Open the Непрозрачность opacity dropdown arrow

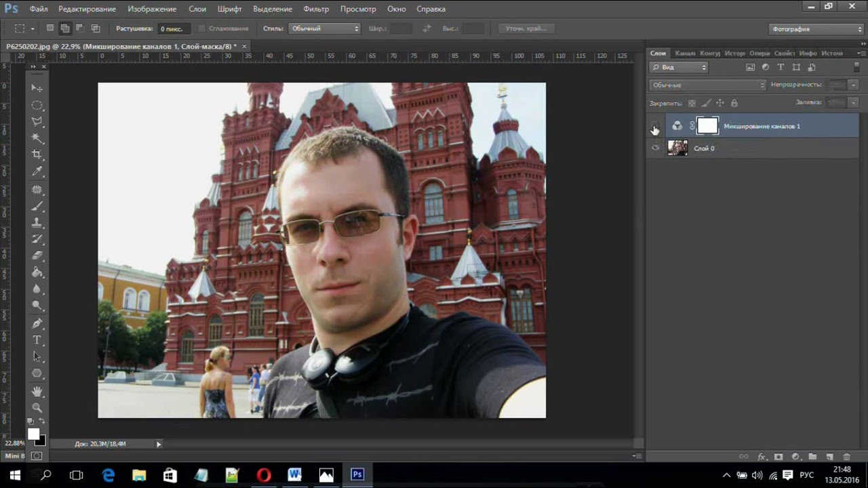(853, 85)
